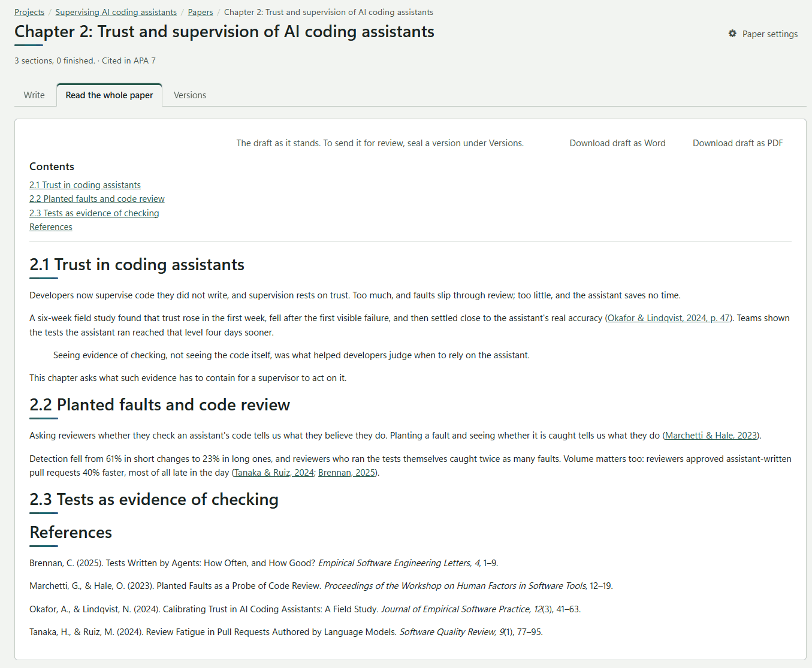
Task: Click the Contents heading
Action: point(52,167)
